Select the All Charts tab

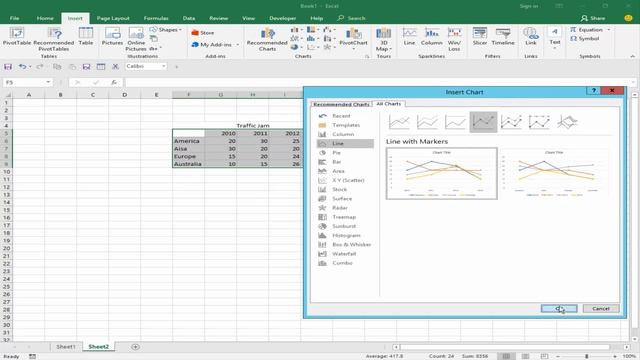[x=389, y=104]
